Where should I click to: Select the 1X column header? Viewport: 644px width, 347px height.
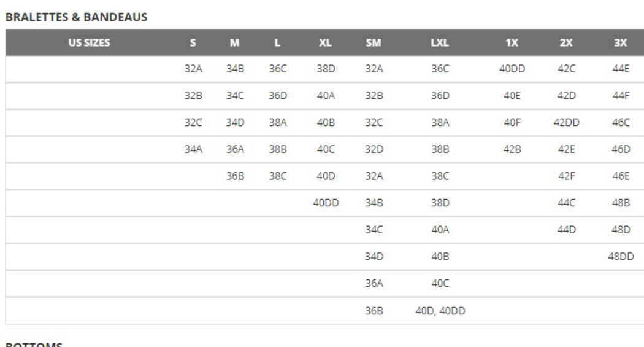tap(512, 43)
